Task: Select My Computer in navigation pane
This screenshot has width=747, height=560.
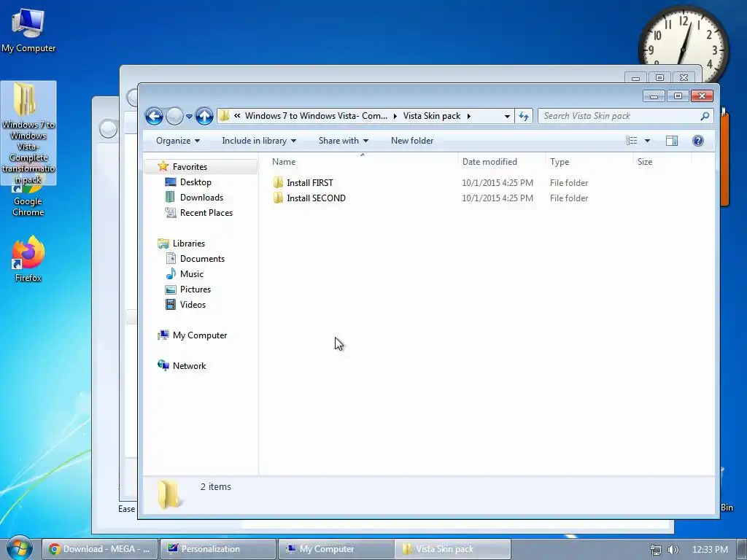Action: click(200, 335)
